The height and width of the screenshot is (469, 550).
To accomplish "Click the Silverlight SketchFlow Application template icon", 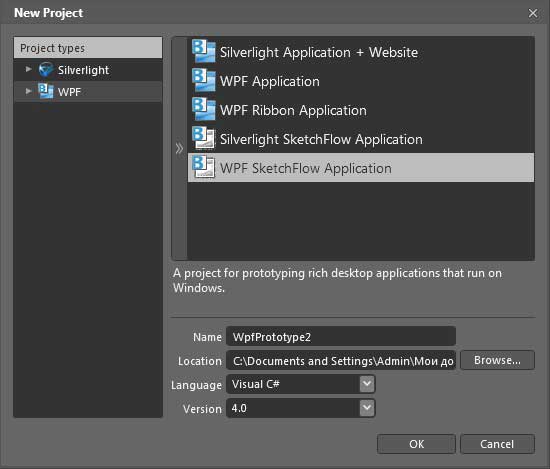I will [203, 139].
